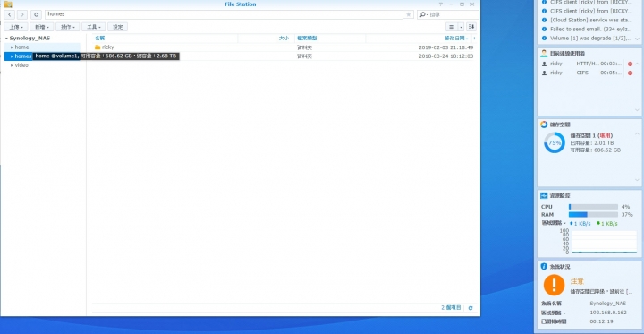
Task: Click the orange warning exclamation icon
Action: coord(554,285)
